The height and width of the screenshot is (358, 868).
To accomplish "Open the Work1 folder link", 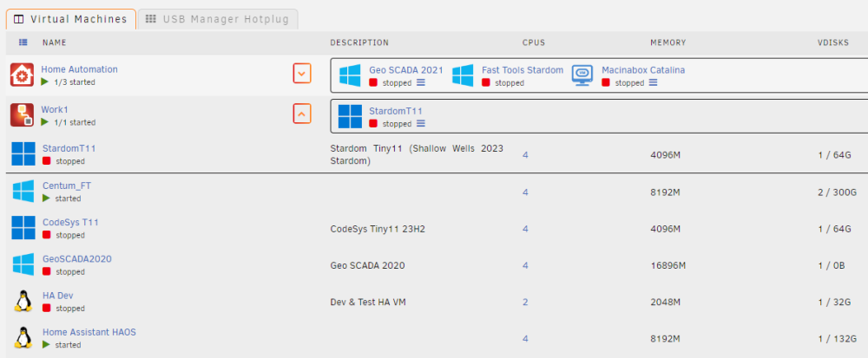I will 54,109.
